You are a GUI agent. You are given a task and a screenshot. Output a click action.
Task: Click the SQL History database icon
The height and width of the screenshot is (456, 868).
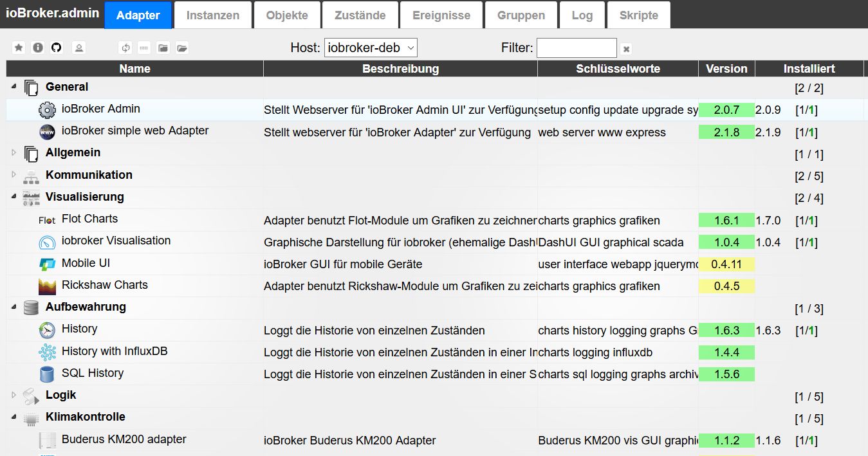[48, 374]
